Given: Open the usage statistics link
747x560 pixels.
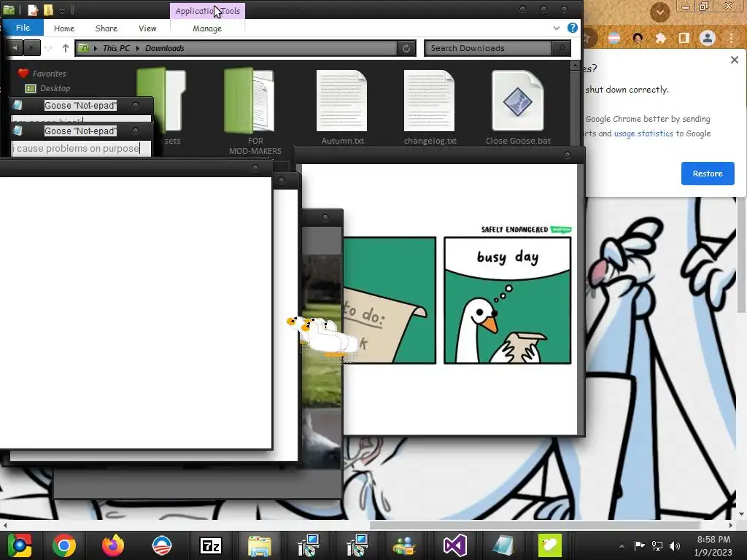Looking at the screenshot, I should (x=643, y=134).
